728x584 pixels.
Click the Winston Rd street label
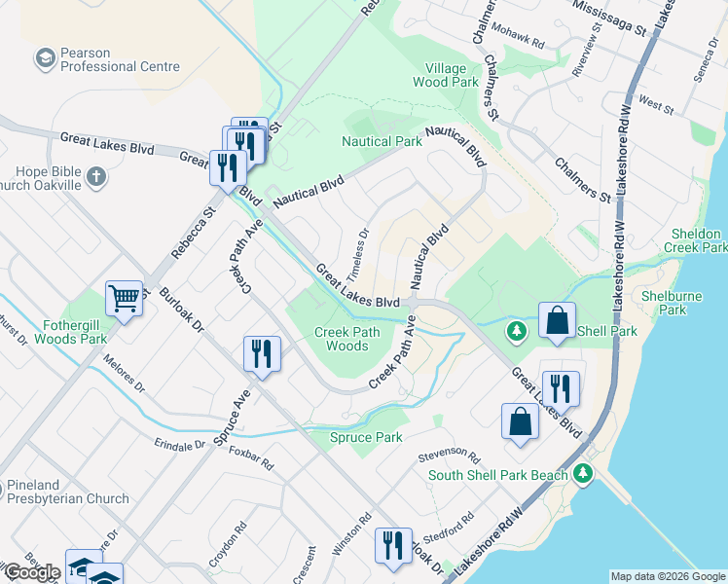[352, 533]
